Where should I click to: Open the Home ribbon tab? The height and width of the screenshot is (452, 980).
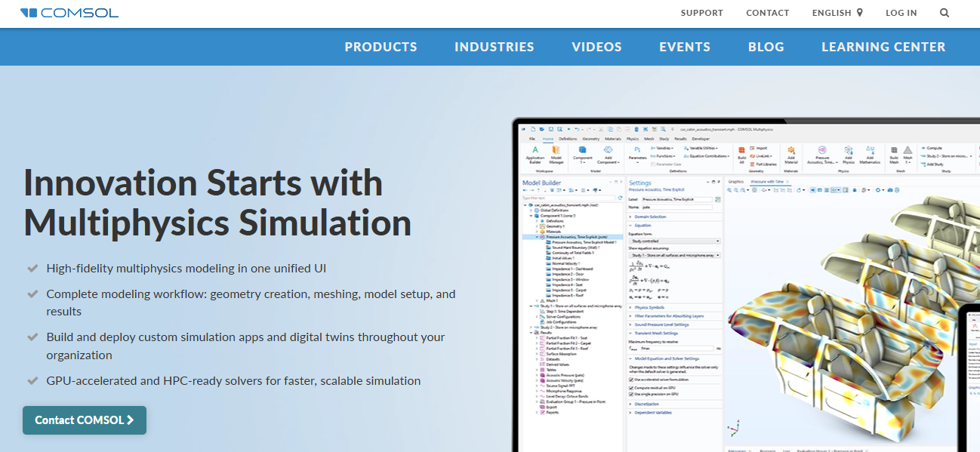click(x=548, y=139)
